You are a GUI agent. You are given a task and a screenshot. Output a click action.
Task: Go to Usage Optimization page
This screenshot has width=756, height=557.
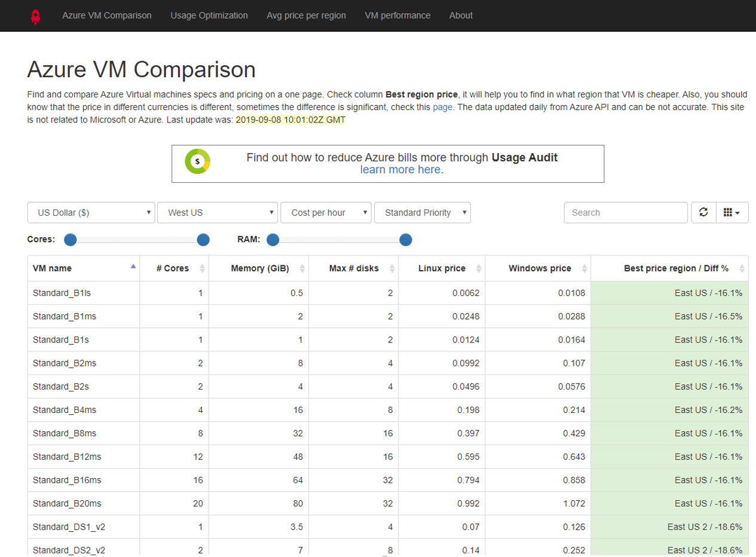pyautogui.click(x=209, y=16)
